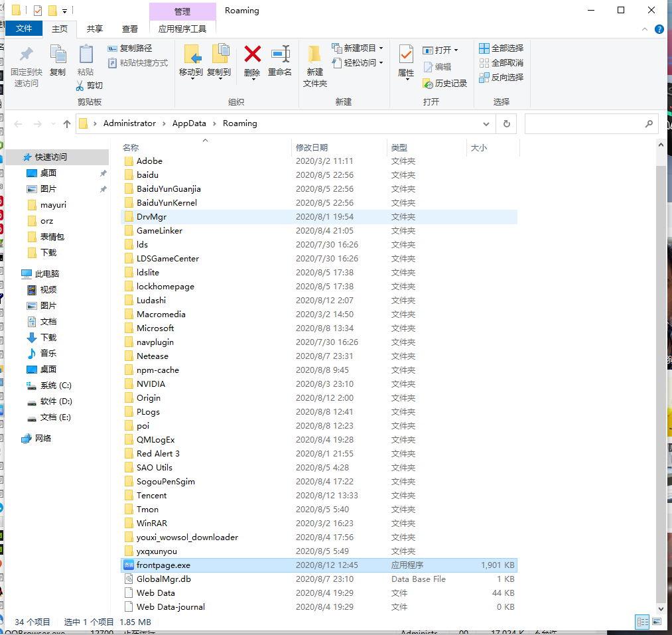Collapse the ribbon with chevron
Image resolution: width=672 pixels, height=635 pixels.
[645, 29]
